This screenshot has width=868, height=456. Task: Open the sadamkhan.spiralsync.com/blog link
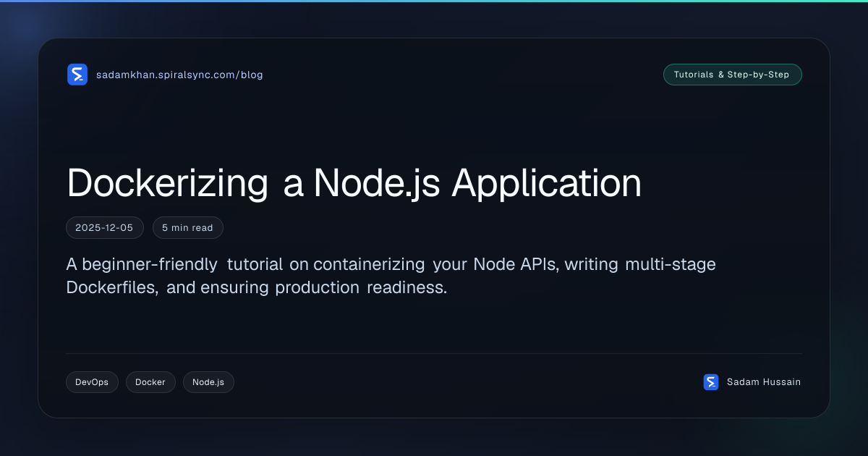(179, 75)
